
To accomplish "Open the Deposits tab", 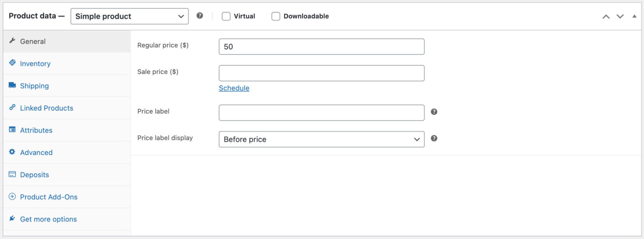I will point(67,175).
